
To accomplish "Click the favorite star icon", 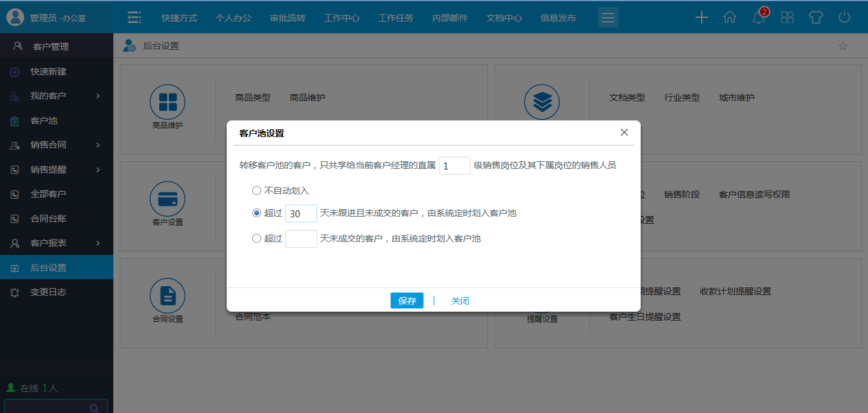I will click(x=843, y=46).
